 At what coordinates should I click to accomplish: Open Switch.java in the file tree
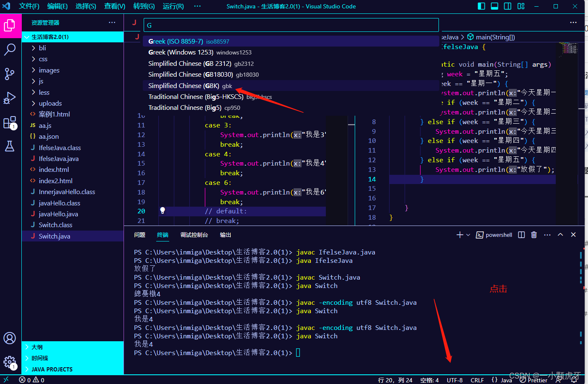point(72,236)
